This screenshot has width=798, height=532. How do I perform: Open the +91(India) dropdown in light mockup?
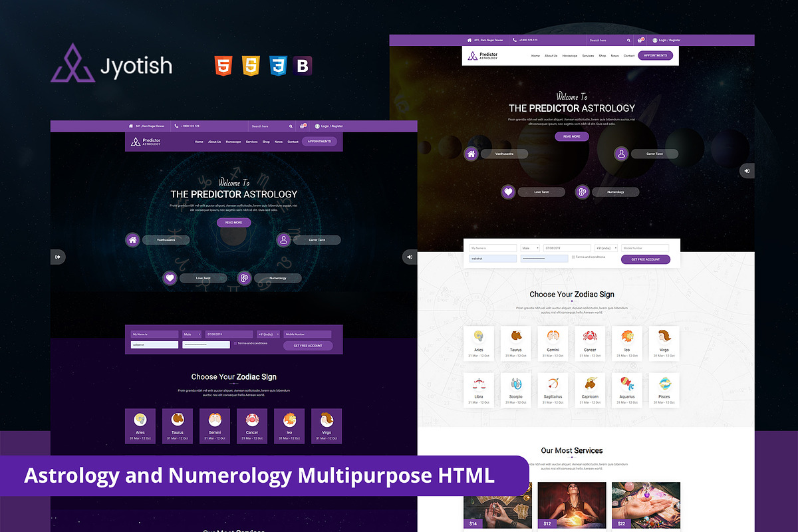click(x=606, y=248)
